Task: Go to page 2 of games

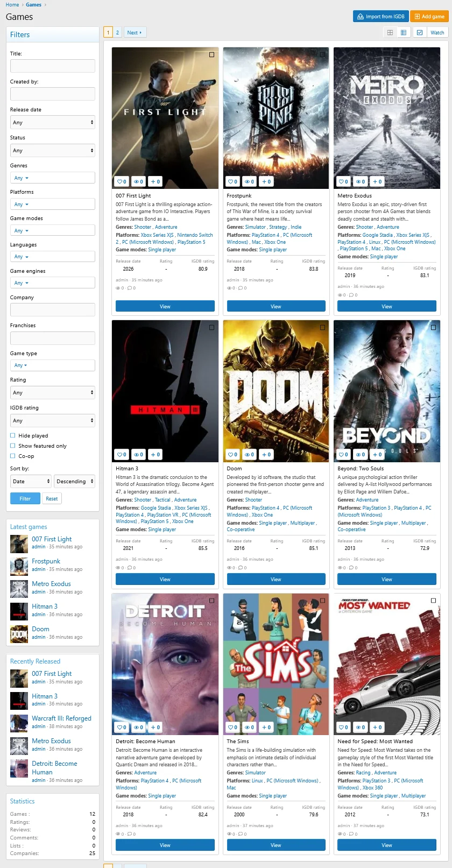Action: pos(117,32)
